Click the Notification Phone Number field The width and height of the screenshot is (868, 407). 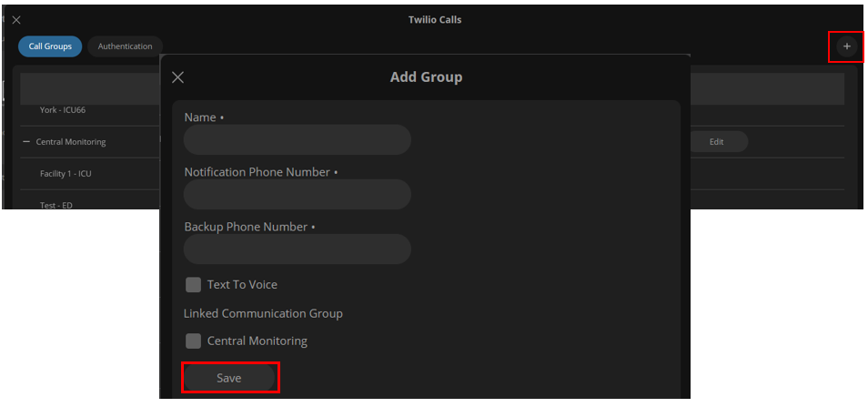coord(298,194)
